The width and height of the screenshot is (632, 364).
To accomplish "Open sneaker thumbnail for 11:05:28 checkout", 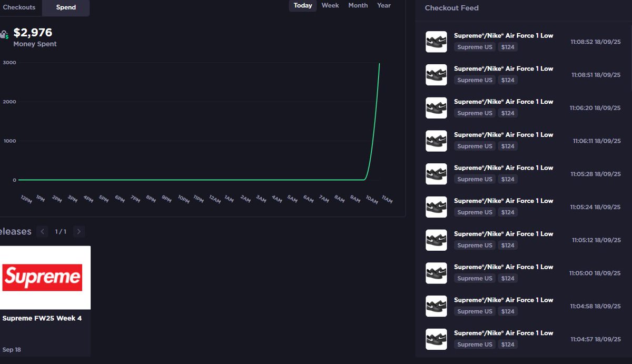I will (x=436, y=174).
